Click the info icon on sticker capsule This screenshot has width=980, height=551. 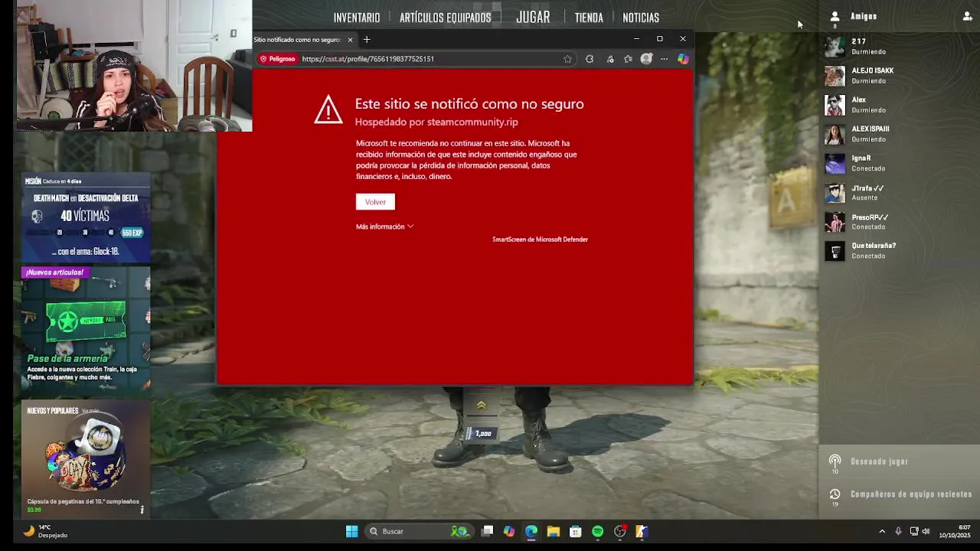pos(142,510)
